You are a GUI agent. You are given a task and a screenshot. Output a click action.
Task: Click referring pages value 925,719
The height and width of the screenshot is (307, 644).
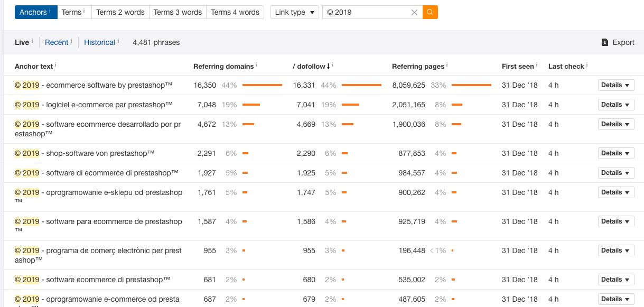pyautogui.click(x=412, y=221)
